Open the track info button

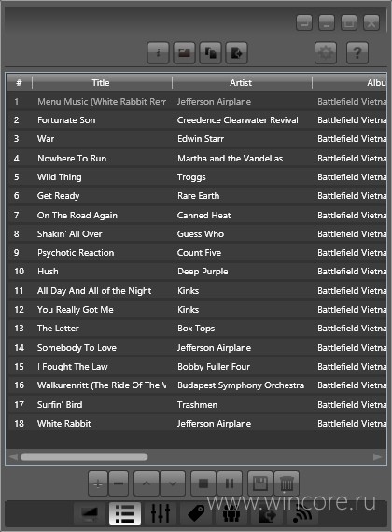[x=158, y=52]
